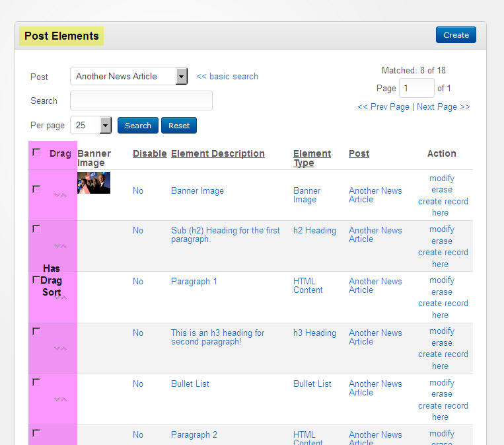
Task: Click drag-sort arrows in Paragraph 1 row
Action: tap(60, 298)
